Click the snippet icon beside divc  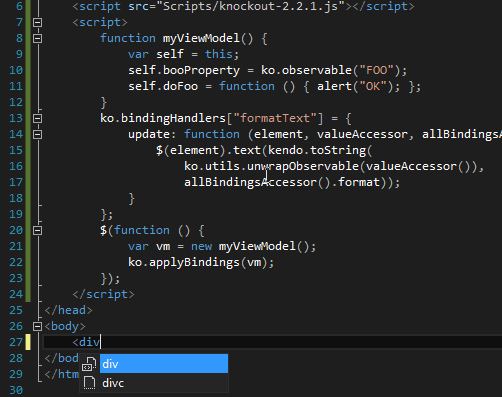click(89, 383)
